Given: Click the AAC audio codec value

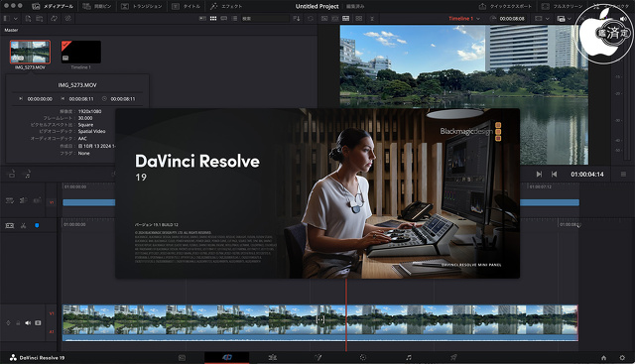Looking at the screenshot, I should (x=82, y=139).
